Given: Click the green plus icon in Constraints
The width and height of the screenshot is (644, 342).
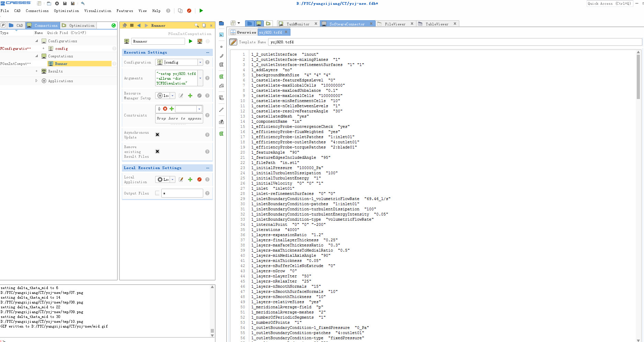Looking at the screenshot, I should point(172,109).
